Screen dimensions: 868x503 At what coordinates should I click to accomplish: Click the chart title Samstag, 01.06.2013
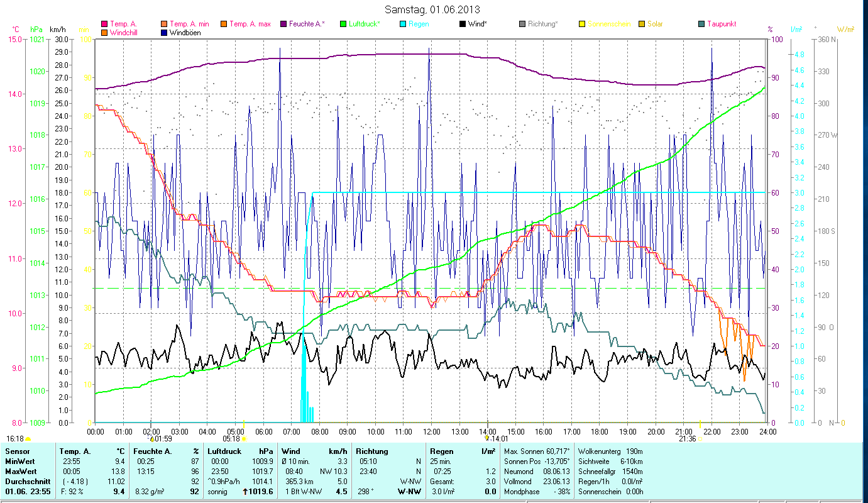432,10
